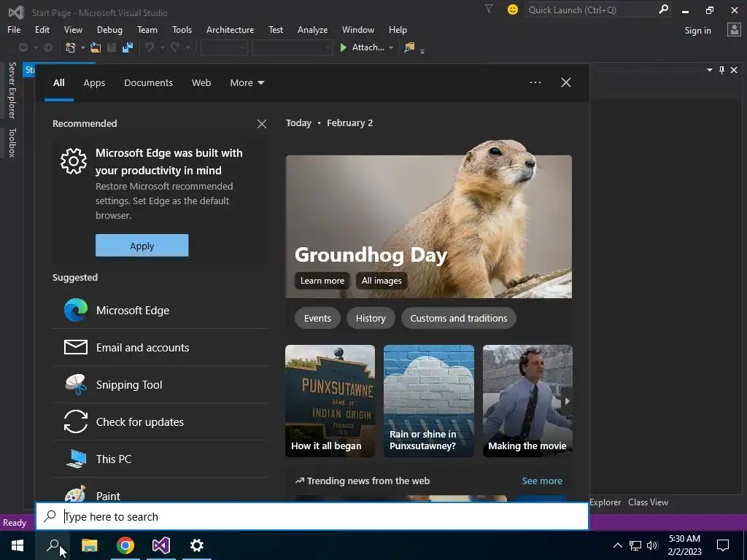Open Settings gear in the taskbar
Viewport: 747px width, 560px height.
point(197,545)
